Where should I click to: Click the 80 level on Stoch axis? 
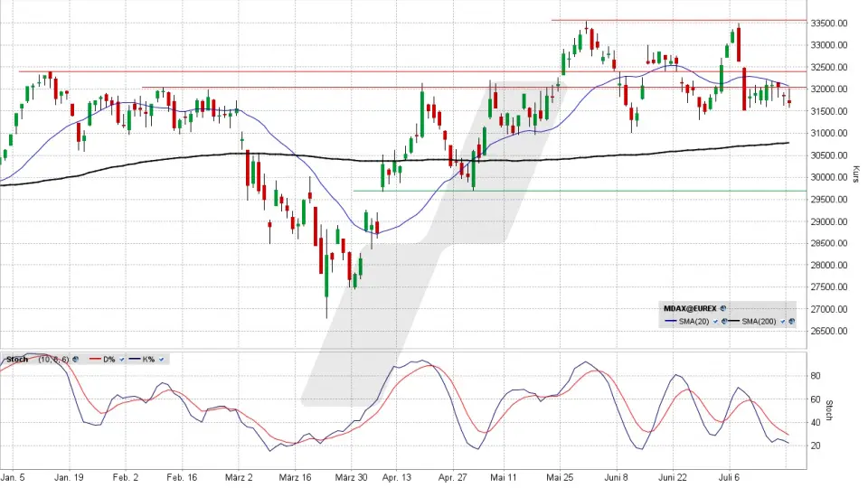(x=815, y=376)
